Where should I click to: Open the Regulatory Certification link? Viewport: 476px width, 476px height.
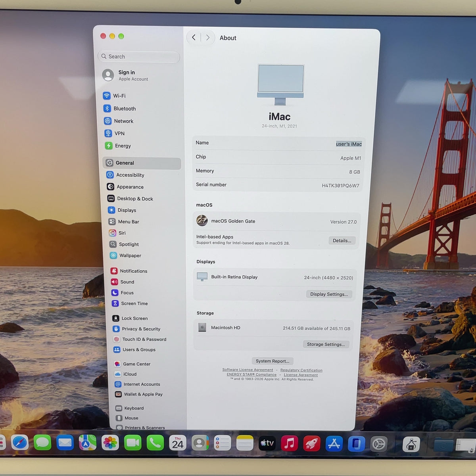coord(301,370)
